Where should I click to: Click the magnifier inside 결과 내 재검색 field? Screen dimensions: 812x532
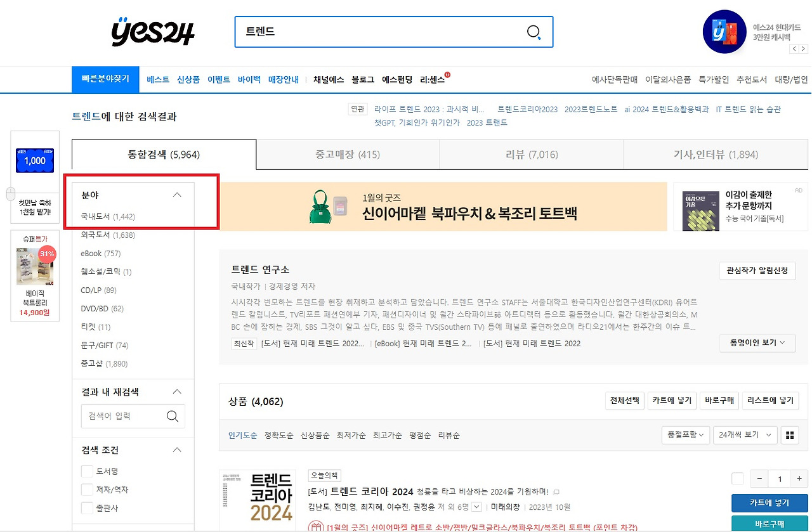[172, 416]
